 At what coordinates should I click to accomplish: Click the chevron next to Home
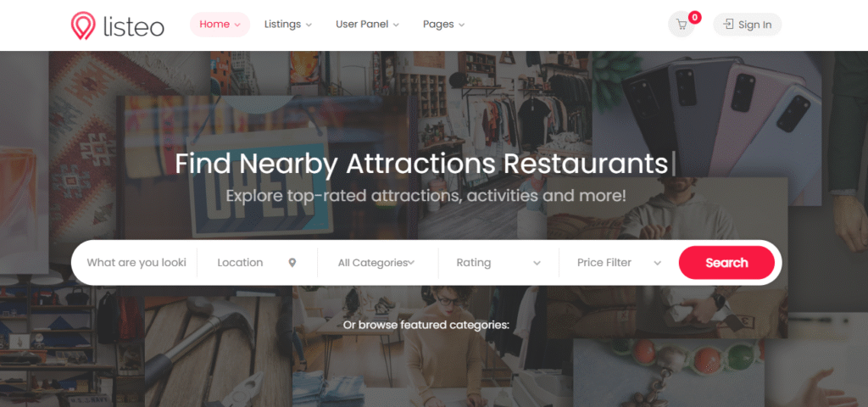(237, 25)
